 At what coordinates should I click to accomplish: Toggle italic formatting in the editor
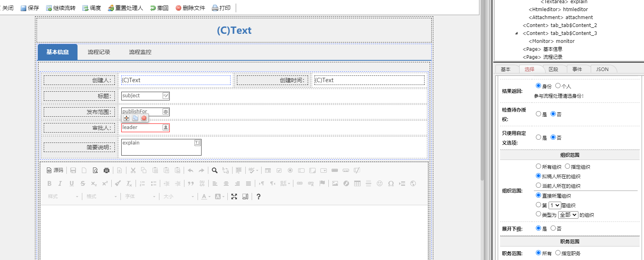tap(60, 183)
